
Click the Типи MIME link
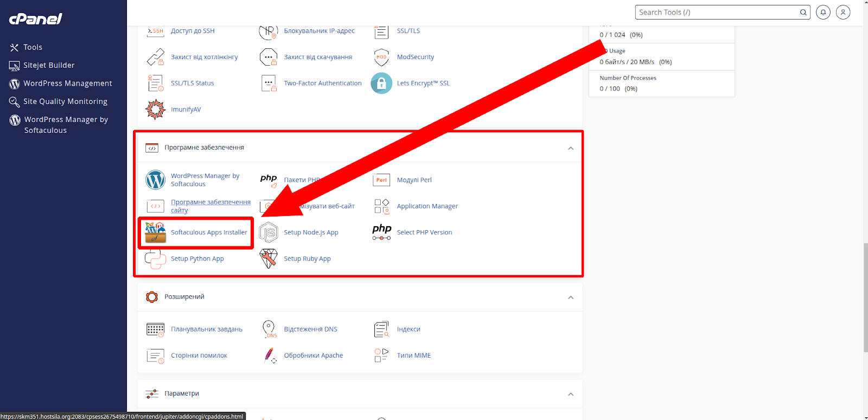pos(413,355)
